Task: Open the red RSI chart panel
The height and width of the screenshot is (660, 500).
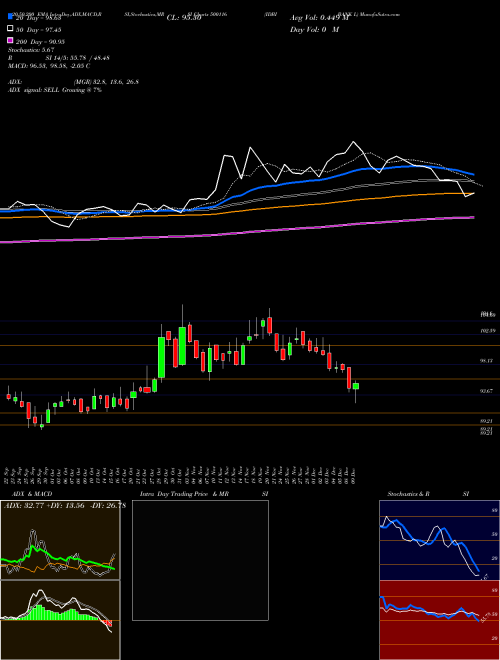Action: click(x=439, y=620)
